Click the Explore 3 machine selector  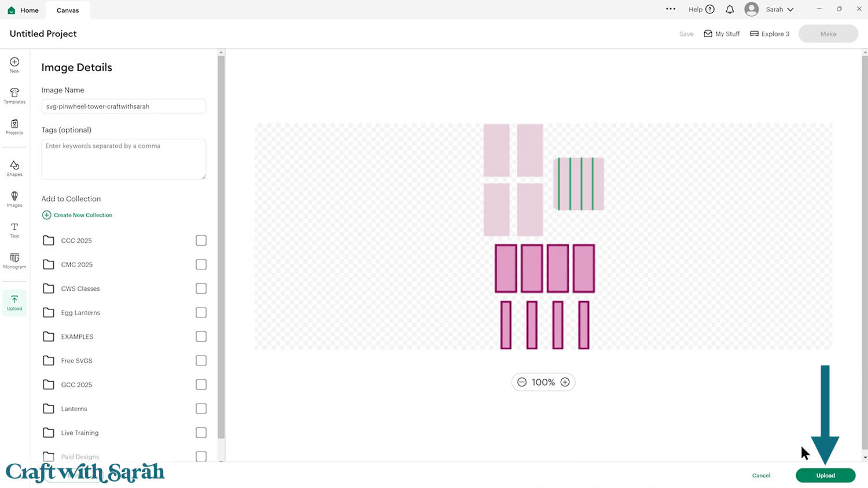(770, 34)
